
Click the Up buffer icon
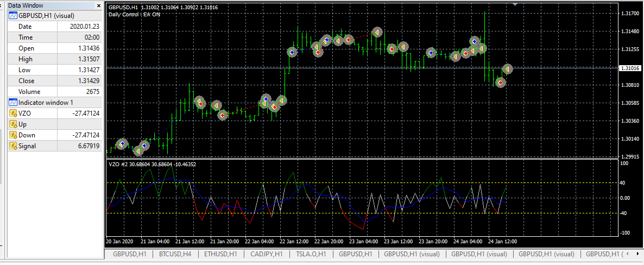[12, 124]
